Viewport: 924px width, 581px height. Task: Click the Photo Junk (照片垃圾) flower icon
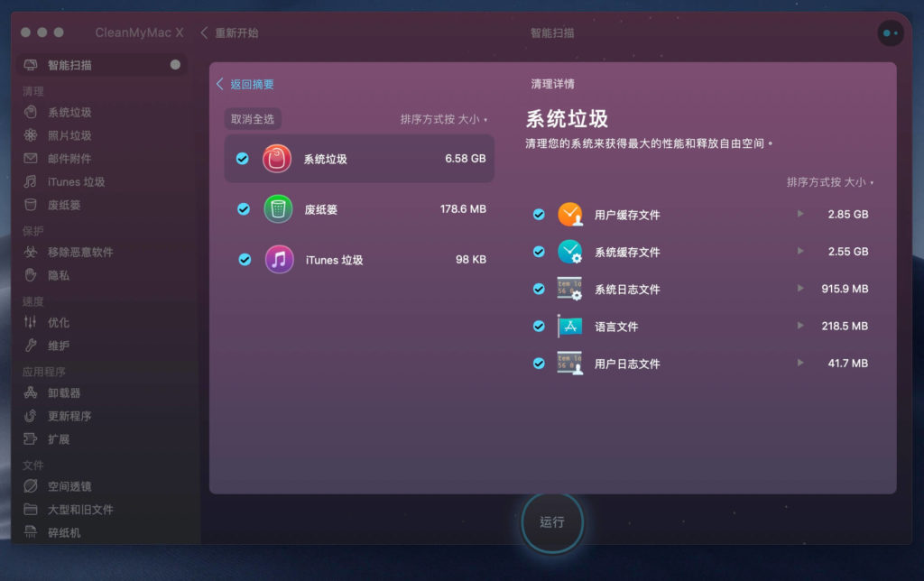pos(31,135)
